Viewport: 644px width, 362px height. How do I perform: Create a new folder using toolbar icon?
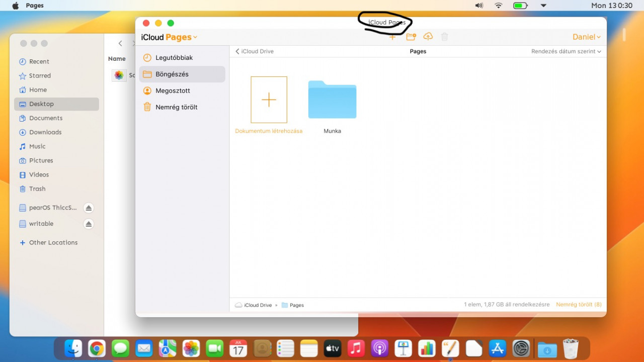pyautogui.click(x=411, y=37)
